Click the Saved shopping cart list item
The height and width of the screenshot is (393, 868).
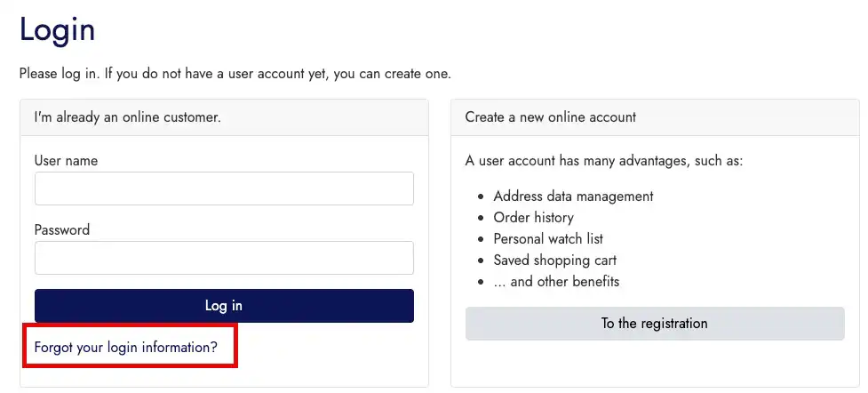pyautogui.click(x=554, y=261)
